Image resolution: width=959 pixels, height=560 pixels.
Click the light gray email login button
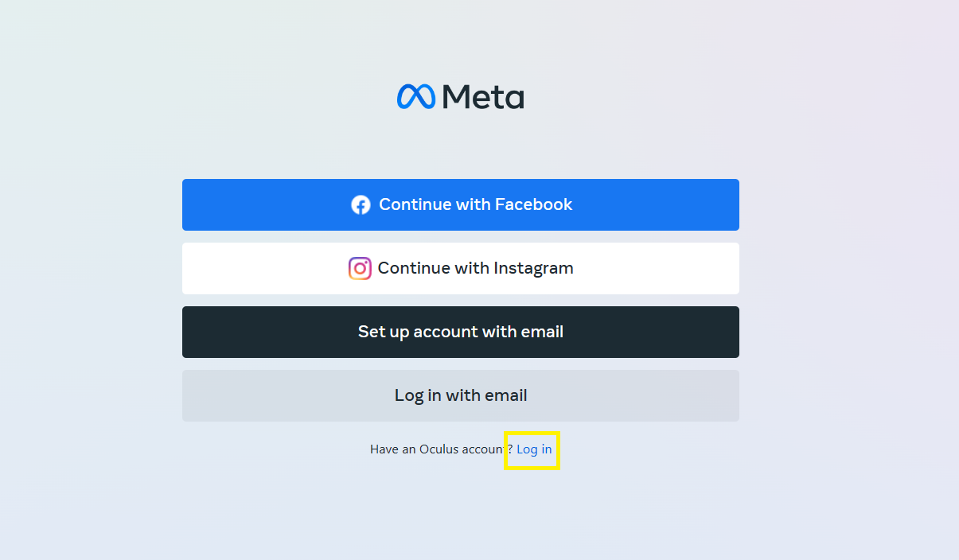460,395
